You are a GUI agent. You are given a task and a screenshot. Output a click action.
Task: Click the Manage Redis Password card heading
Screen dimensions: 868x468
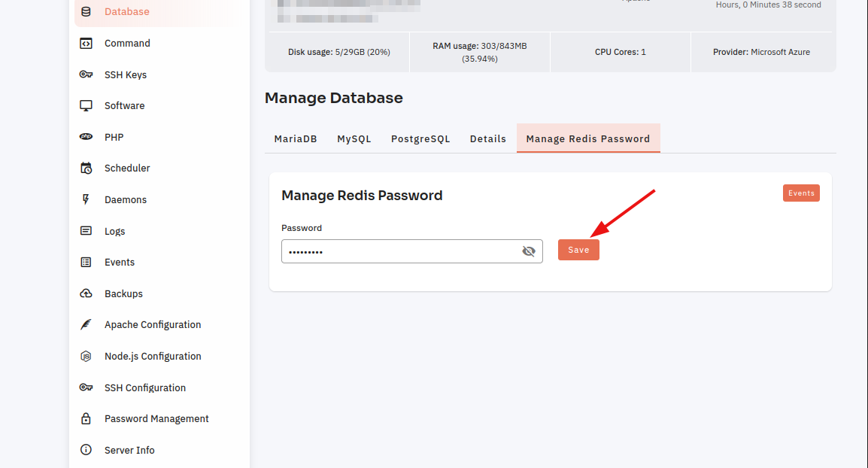(x=362, y=196)
